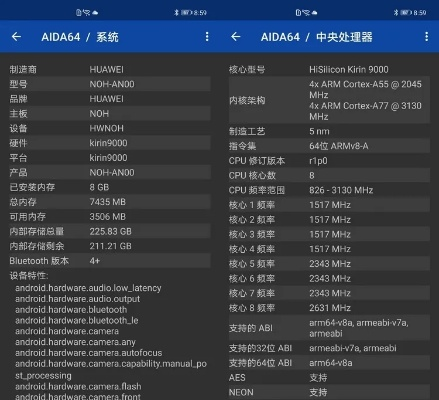Open overflow menu on the 中央处理器 screen
Image resolution: width=439 pixels, height=400 pixels.
[x=426, y=37]
